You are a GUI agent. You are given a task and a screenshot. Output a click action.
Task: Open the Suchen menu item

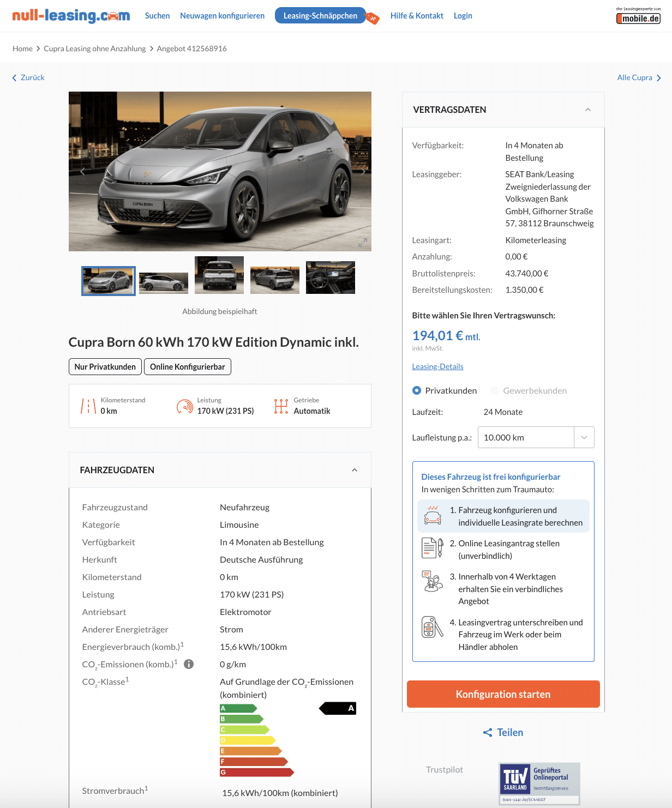tap(157, 16)
